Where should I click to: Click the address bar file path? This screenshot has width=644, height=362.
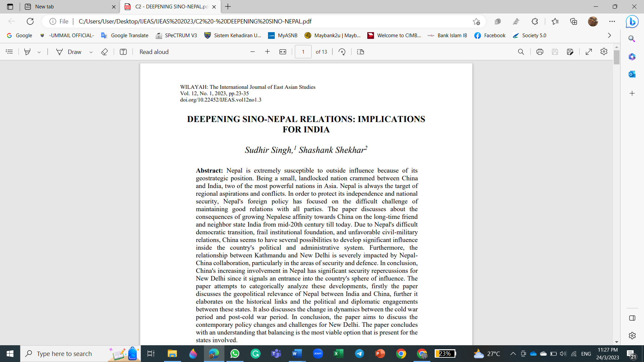point(195,21)
